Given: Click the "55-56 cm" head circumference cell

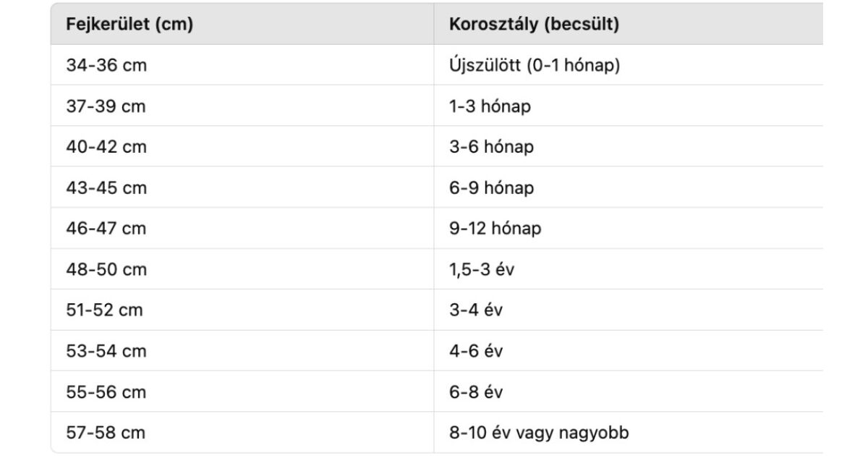Looking at the screenshot, I should pyautogui.click(x=106, y=392).
